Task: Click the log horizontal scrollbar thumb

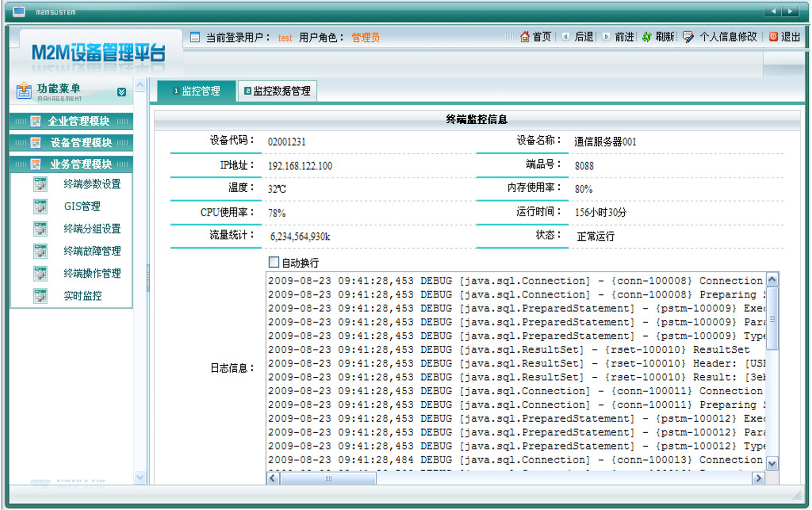Action: click(x=328, y=479)
